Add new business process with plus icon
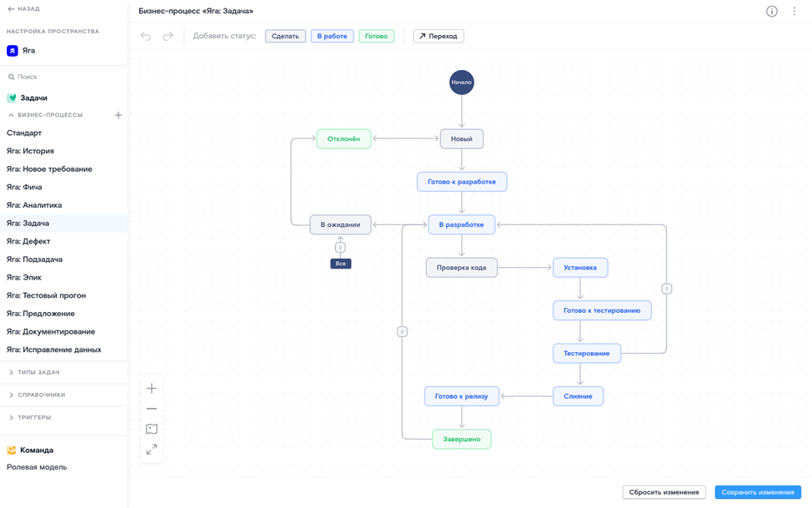Viewport: 812px width, 508px height. tap(118, 115)
